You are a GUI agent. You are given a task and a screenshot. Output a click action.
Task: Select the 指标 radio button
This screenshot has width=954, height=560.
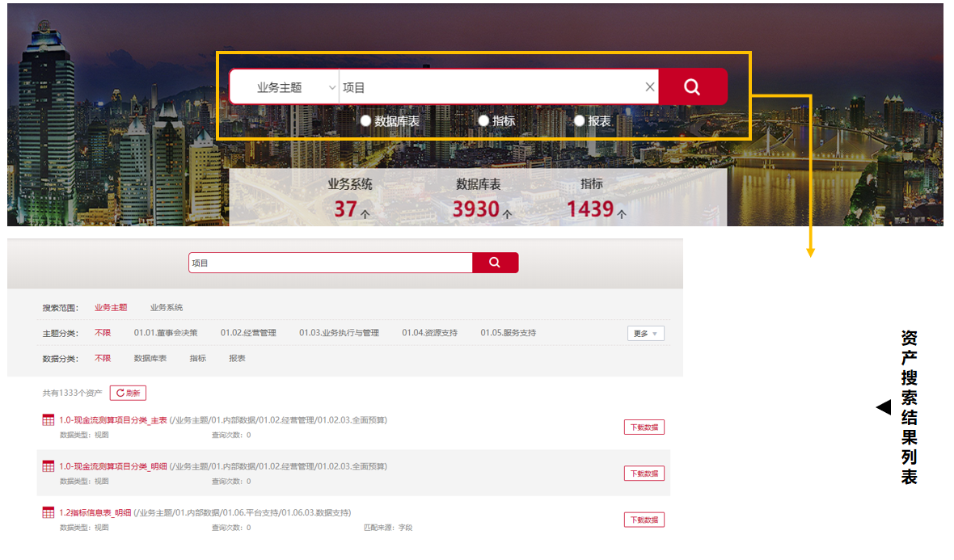click(x=483, y=120)
